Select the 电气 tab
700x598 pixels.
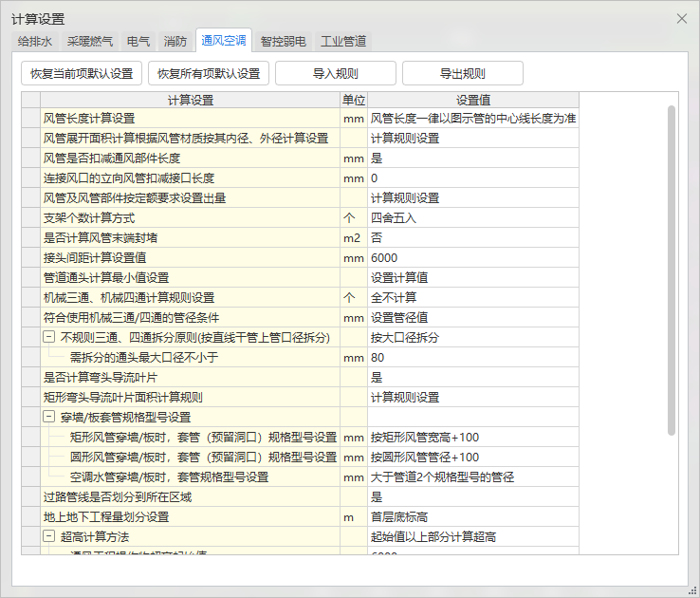pos(138,42)
